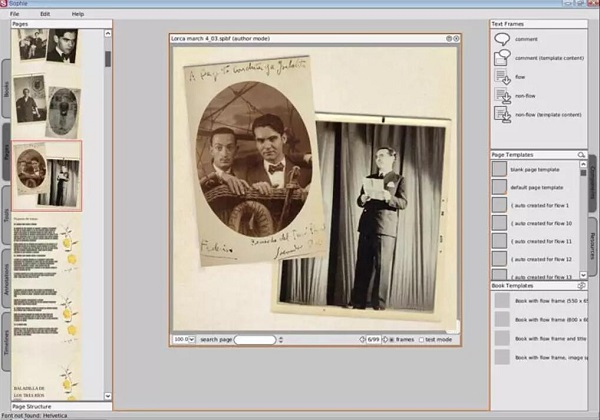Choose the flow text frame icon
This screenshot has height=420, width=600.
tap(502, 77)
